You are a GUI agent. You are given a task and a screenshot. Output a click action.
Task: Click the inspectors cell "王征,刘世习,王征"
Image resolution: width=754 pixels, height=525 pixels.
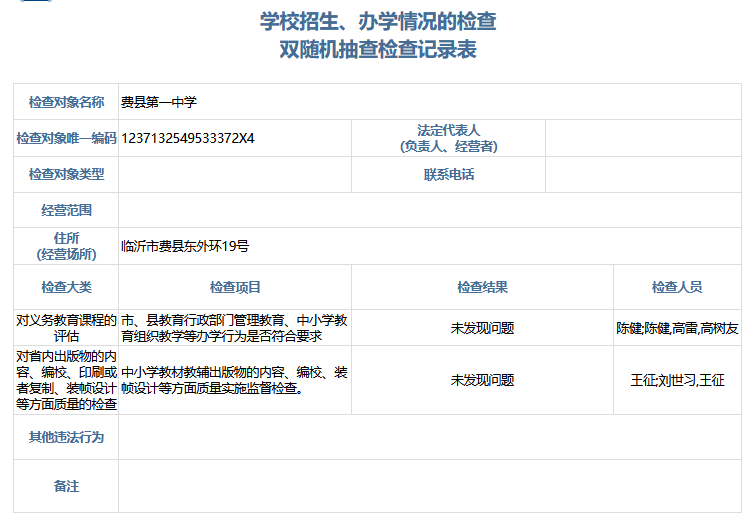click(677, 380)
